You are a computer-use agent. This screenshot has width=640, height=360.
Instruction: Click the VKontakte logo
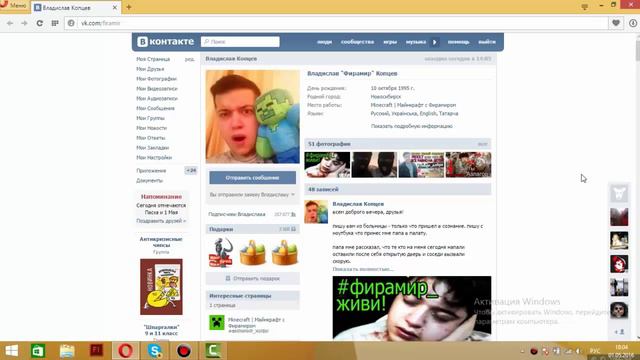point(165,42)
